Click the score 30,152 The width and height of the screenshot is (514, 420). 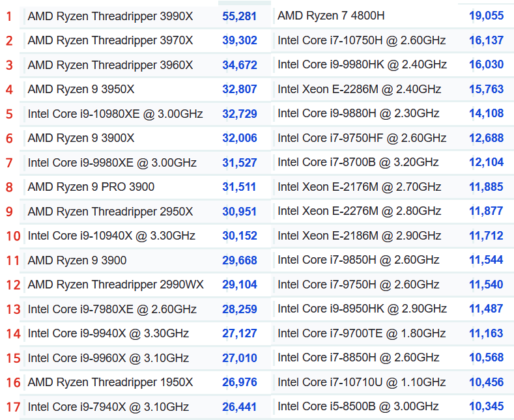pos(240,236)
